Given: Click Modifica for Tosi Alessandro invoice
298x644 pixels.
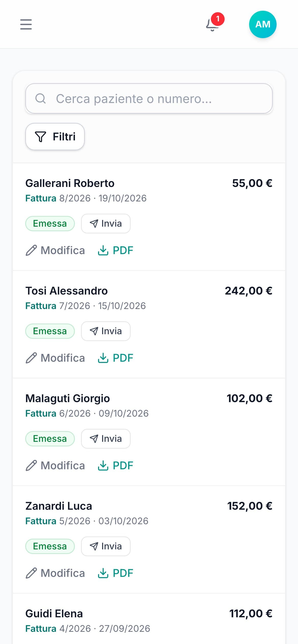Looking at the screenshot, I should [x=55, y=358].
